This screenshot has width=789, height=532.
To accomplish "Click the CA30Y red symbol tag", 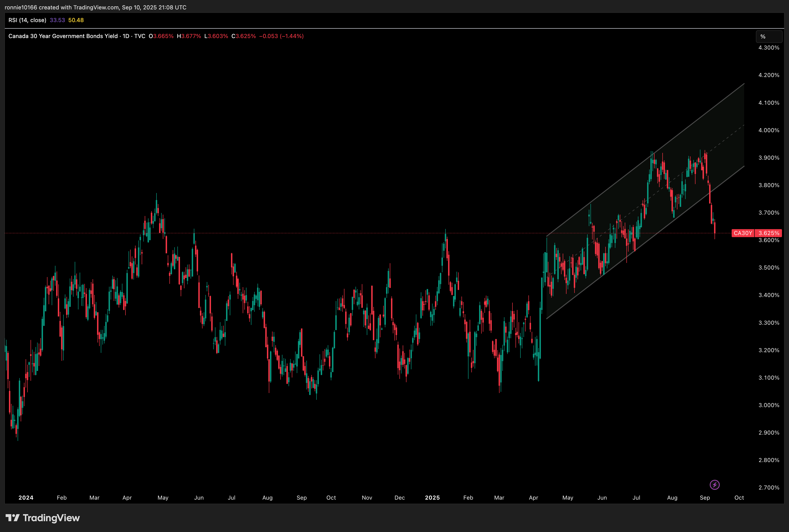I will [742, 233].
